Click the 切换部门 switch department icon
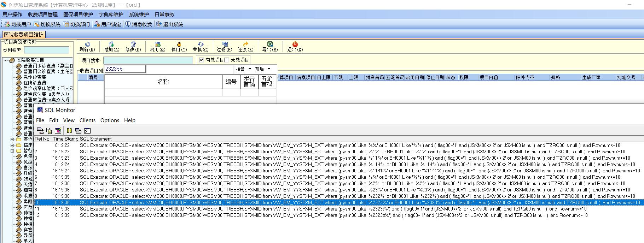 point(66,24)
